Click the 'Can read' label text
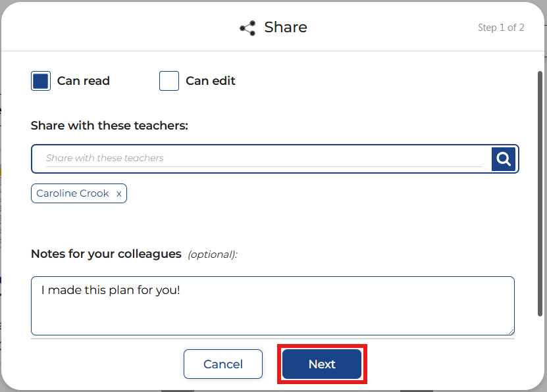 84,81
